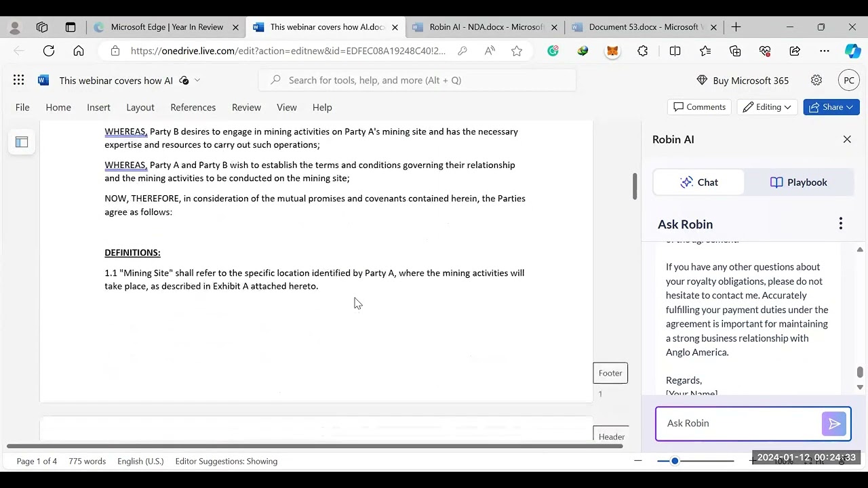Show navigation pane icon on left
This screenshot has height=488, width=868.
22,142
